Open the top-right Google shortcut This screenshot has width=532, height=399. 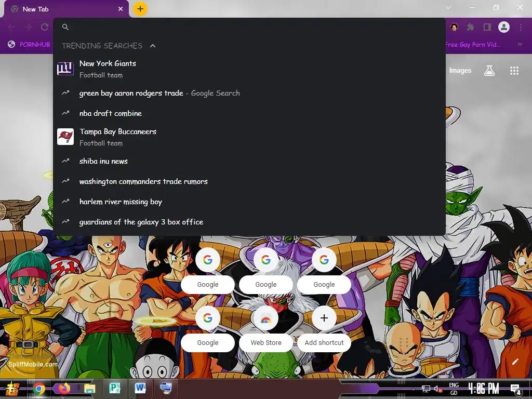(324, 271)
